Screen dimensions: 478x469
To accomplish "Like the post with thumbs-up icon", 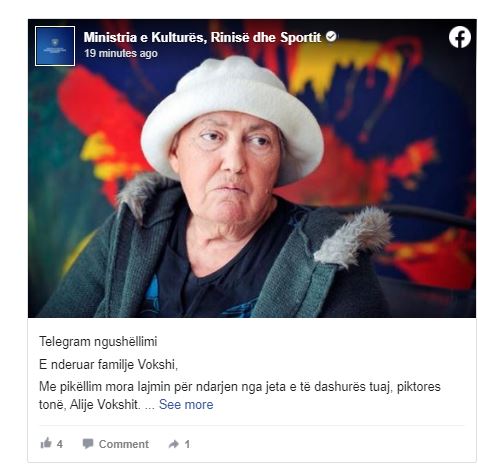I will (x=46, y=443).
